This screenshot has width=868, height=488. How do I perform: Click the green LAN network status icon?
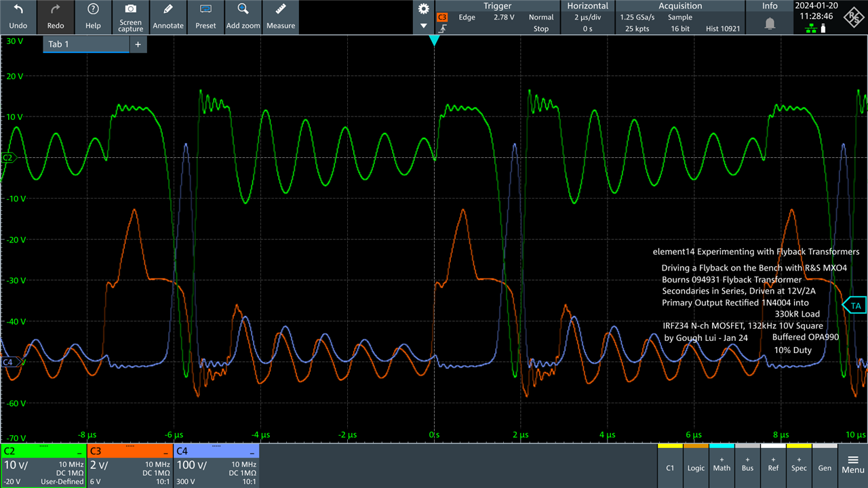tap(810, 28)
